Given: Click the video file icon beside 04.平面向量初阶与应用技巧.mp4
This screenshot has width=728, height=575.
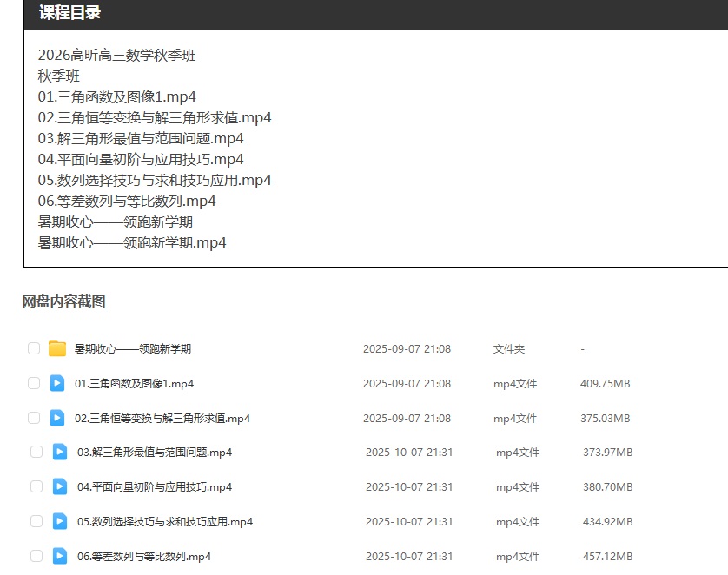Looking at the screenshot, I should pos(60,486).
